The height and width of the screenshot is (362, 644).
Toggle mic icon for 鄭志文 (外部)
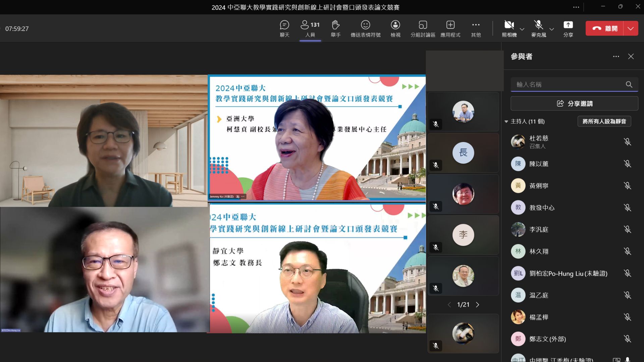(x=627, y=339)
